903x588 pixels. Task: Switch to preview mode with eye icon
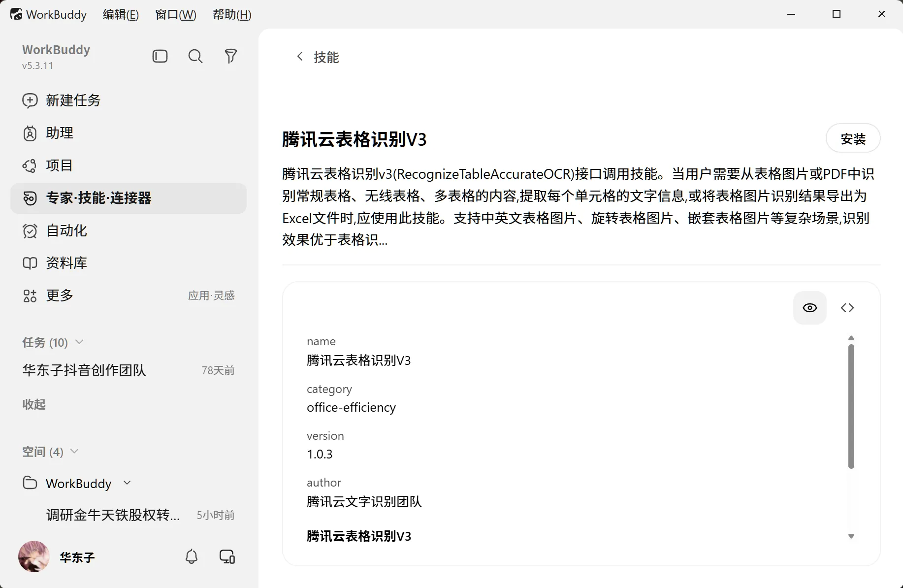[810, 308]
